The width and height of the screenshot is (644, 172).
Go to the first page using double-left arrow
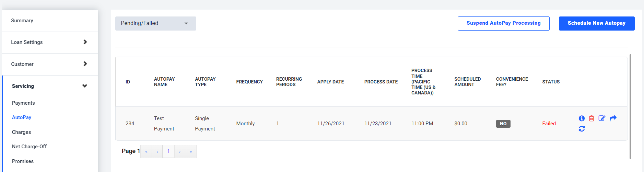tap(146, 151)
